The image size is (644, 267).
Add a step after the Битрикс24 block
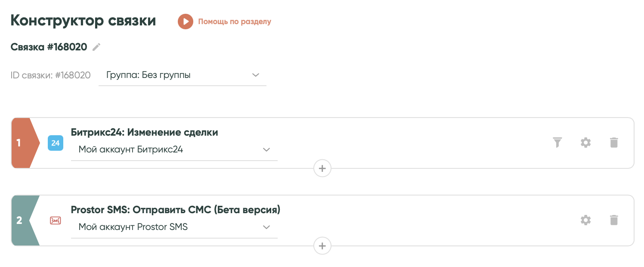[x=322, y=168]
